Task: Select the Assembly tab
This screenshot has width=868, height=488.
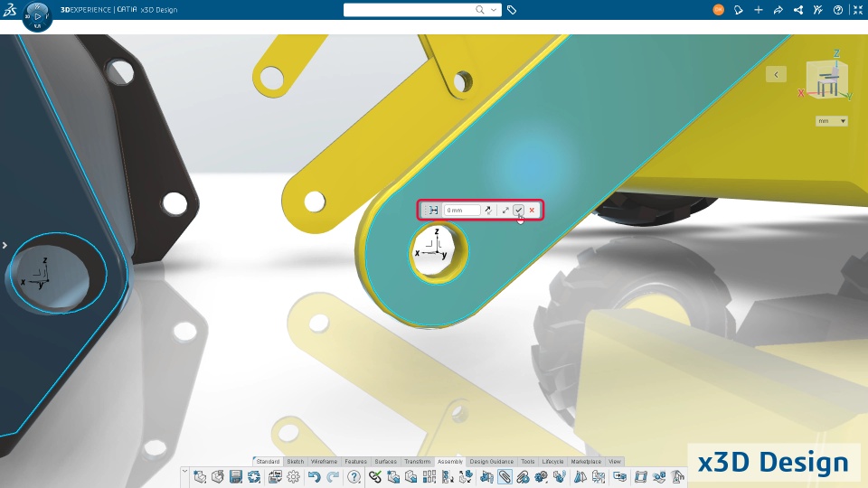Action: click(x=450, y=462)
